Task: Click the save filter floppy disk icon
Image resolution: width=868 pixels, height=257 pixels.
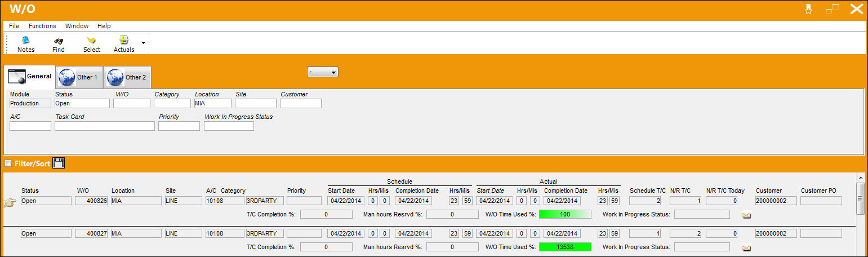Action: pyautogui.click(x=59, y=163)
